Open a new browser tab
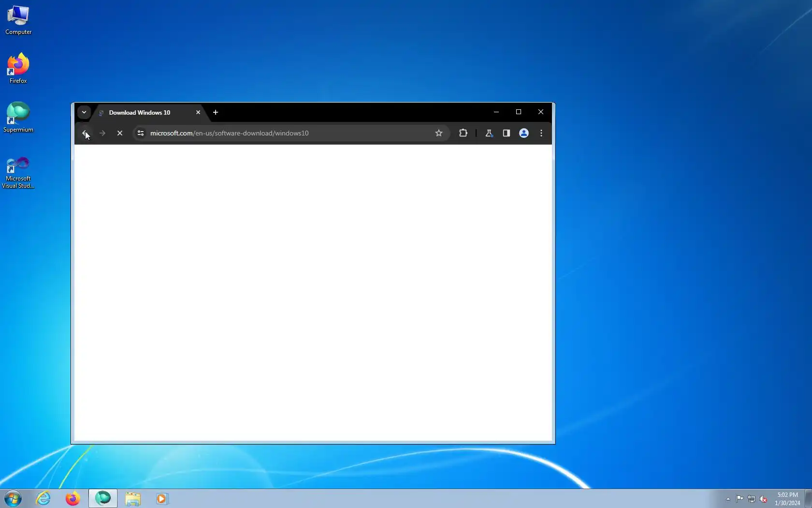Viewport: 812px width, 508px height. tap(216, 112)
